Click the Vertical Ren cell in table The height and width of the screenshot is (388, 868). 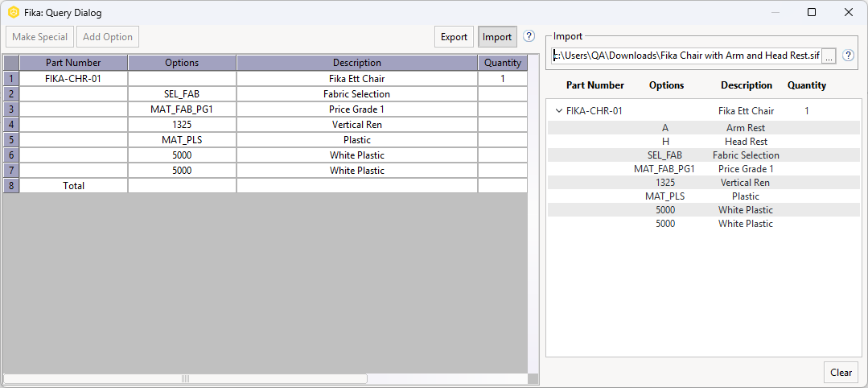357,125
